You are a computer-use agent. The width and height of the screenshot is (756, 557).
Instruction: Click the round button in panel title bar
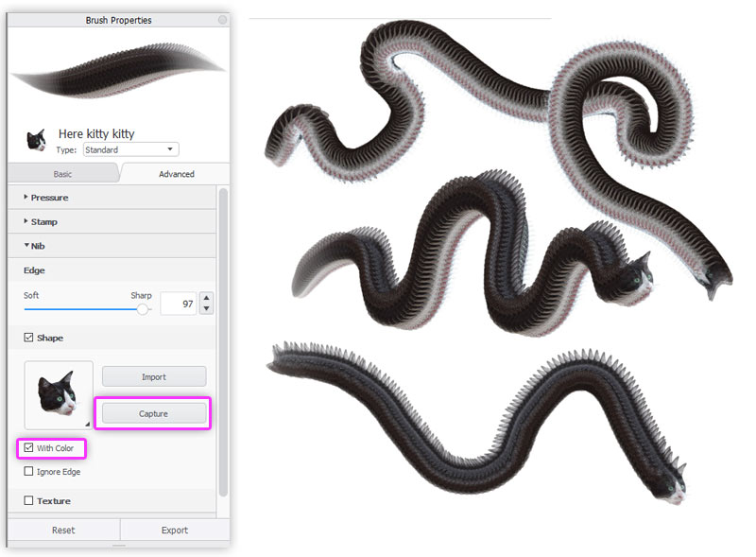[222, 20]
